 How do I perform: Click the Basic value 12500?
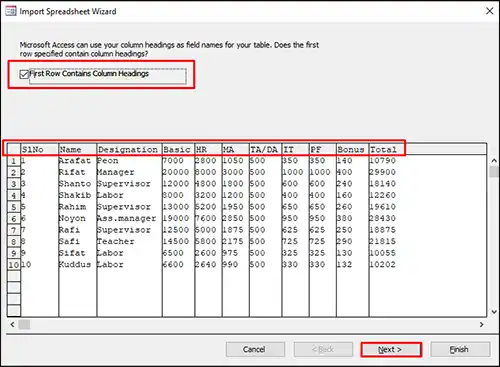tap(176, 230)
